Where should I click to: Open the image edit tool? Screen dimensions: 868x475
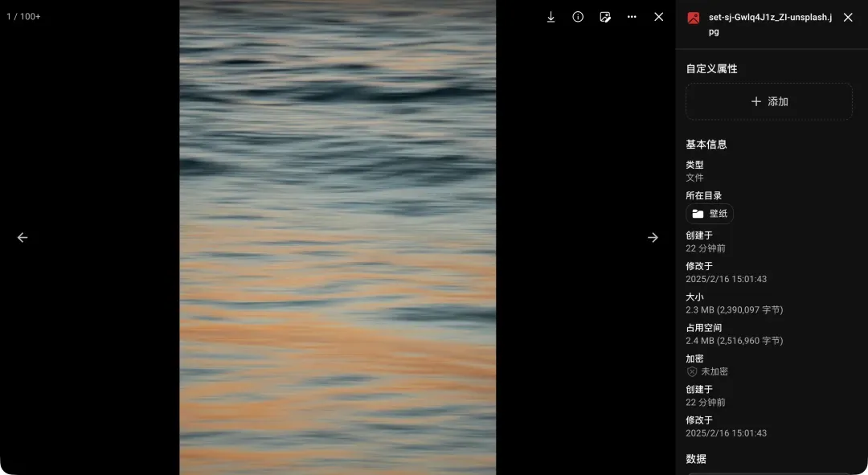coord(605,17)
